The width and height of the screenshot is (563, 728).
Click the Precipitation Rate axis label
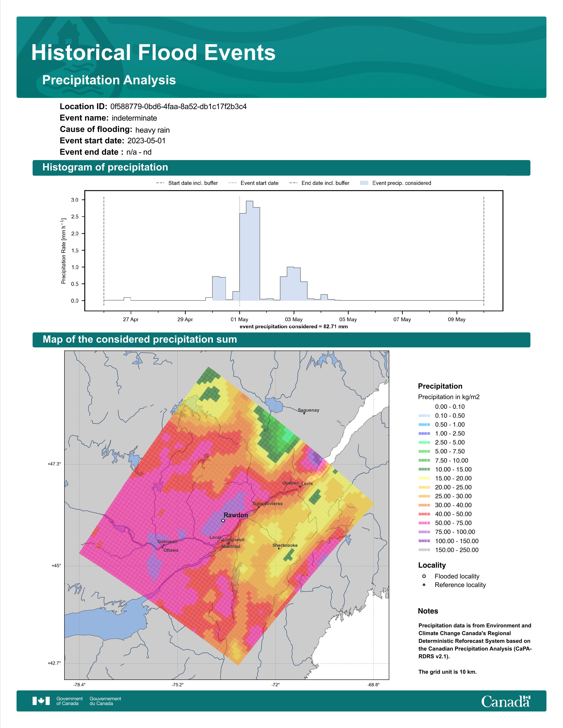[x=63, y=251]
